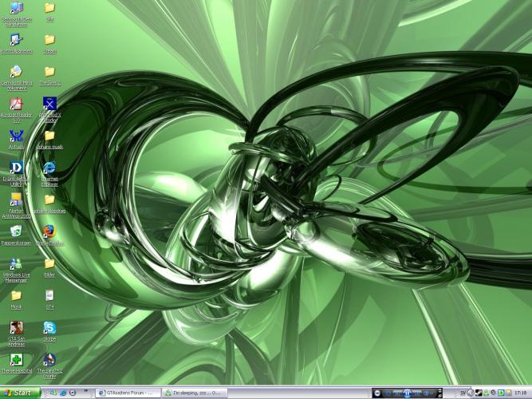532x399 pixels.
Task: Switch to GTAsattens Forum taskbar window
Action: point(128,393)
